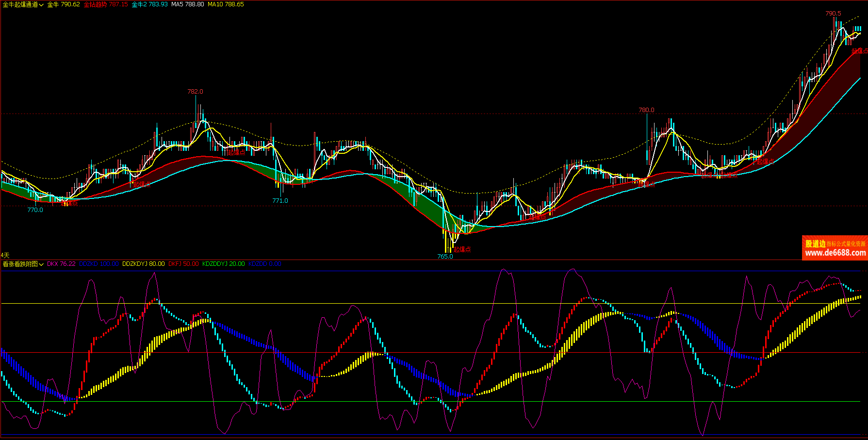Expand the 看涨看跌附图 indicator dropdown
Screen dimensions: 868x440
tap(23, 264)
